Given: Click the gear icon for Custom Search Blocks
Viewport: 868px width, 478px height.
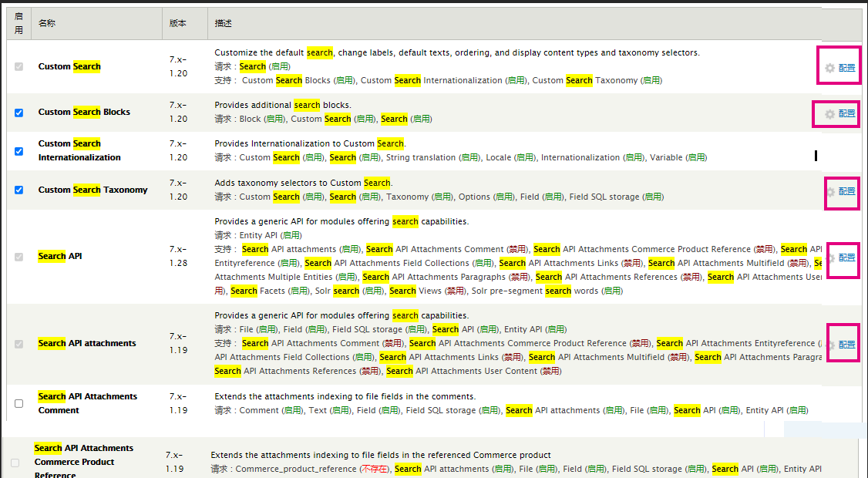Looking at the screenshot, I should [x=829, y=114].
